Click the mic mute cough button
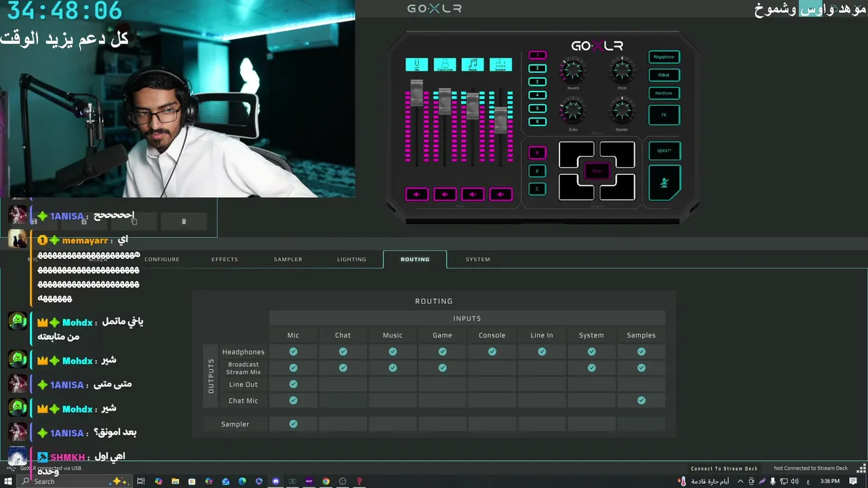 pyautogui.click(x=665, y=183)
